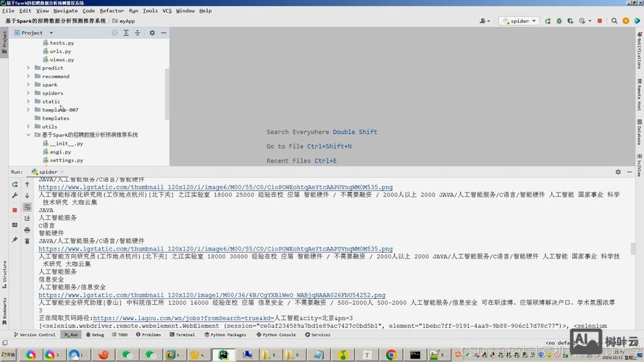Click the orange IDE updates icon
This screenshot has width=644, height=362.
click(625, 21)
